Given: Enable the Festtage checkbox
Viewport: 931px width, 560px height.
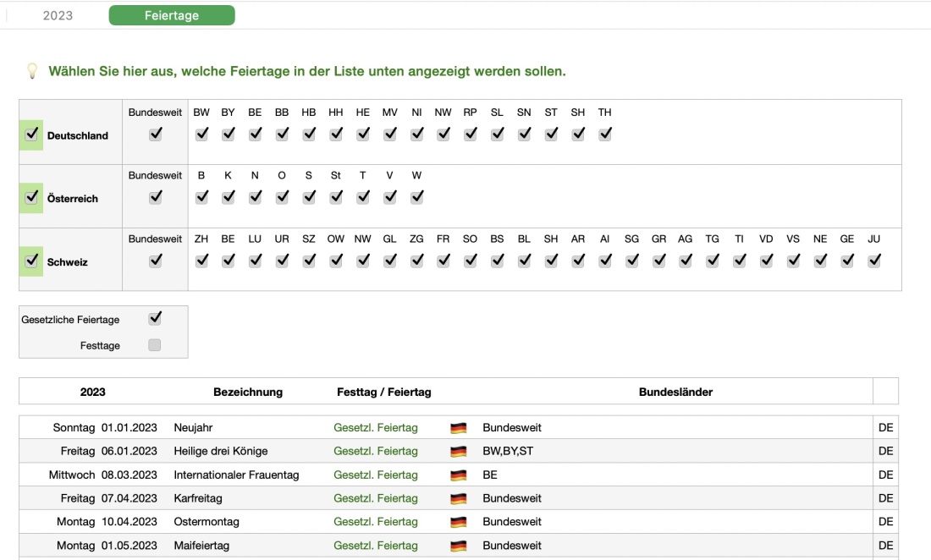Looking at the screenshot, I should tap(154, 345).
